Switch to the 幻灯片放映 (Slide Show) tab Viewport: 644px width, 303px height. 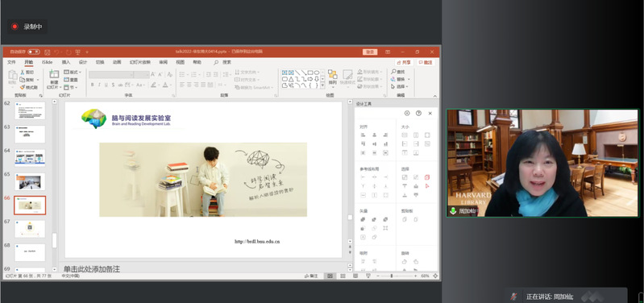(x=140, y=62)
